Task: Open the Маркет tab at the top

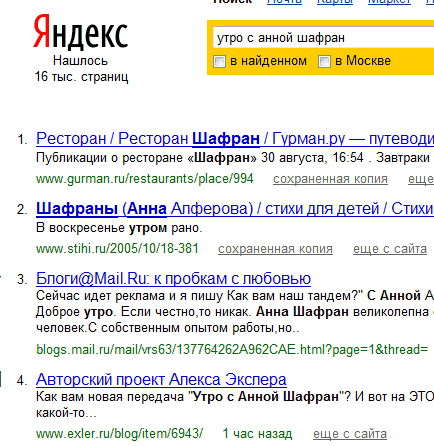Action: 389,2
